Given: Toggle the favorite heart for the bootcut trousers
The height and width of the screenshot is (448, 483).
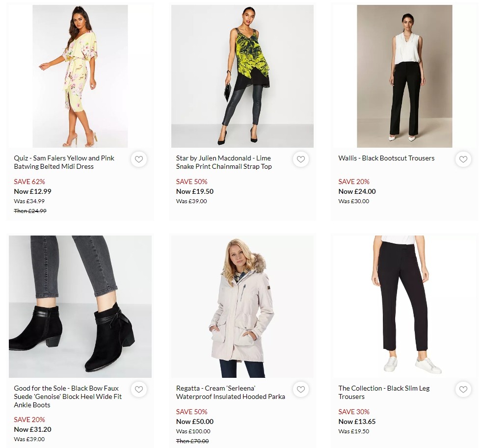Looking at the screenshot, I should (x=463, y=159).
